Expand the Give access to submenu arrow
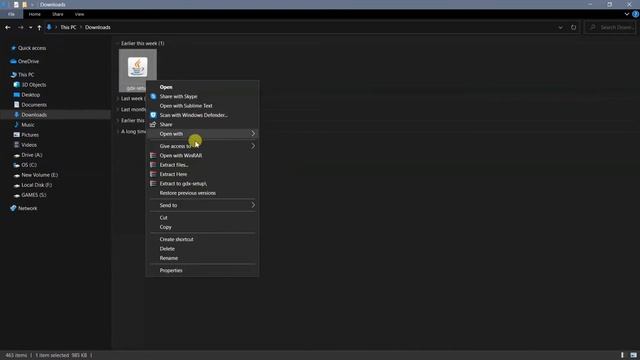 click(253, 146)
